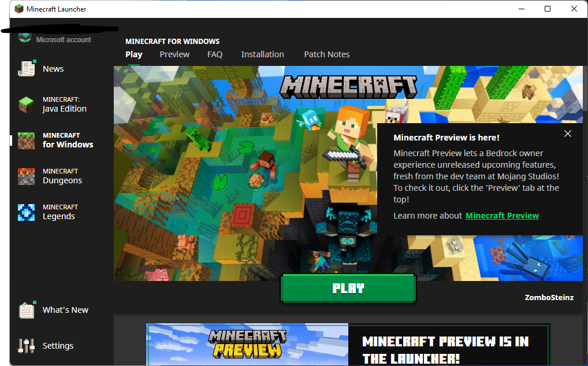This screenshot has height=366, width=588.
Task: Click the Microsoft account avatar
Action: 25,37
